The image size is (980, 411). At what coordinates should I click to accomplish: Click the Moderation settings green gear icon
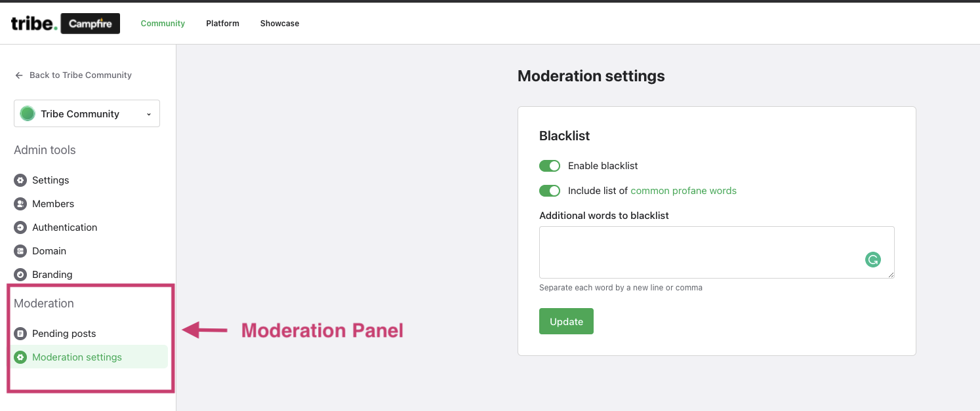pyautogui.click(x=20, y=357)
